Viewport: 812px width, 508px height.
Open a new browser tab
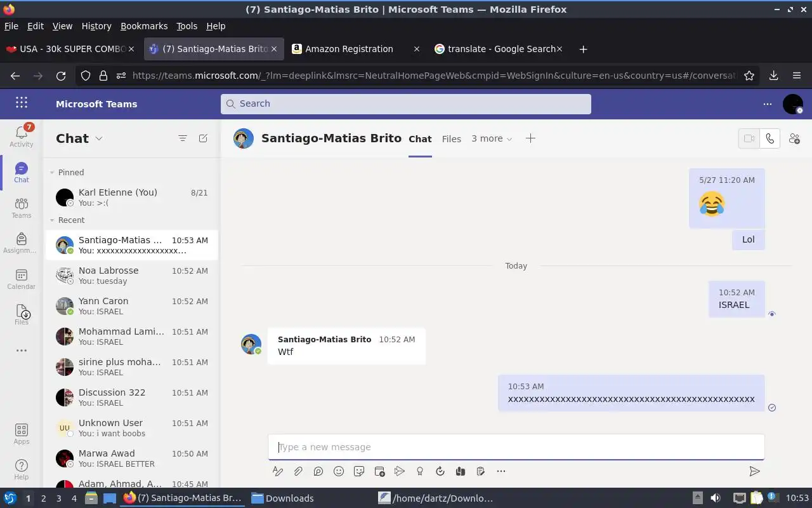(583, 49)
